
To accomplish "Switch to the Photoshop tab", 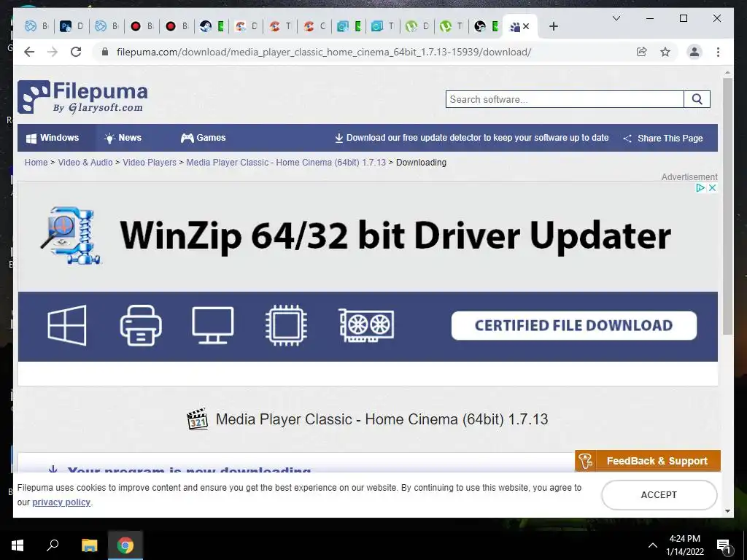I will click(x=71, y=27).
